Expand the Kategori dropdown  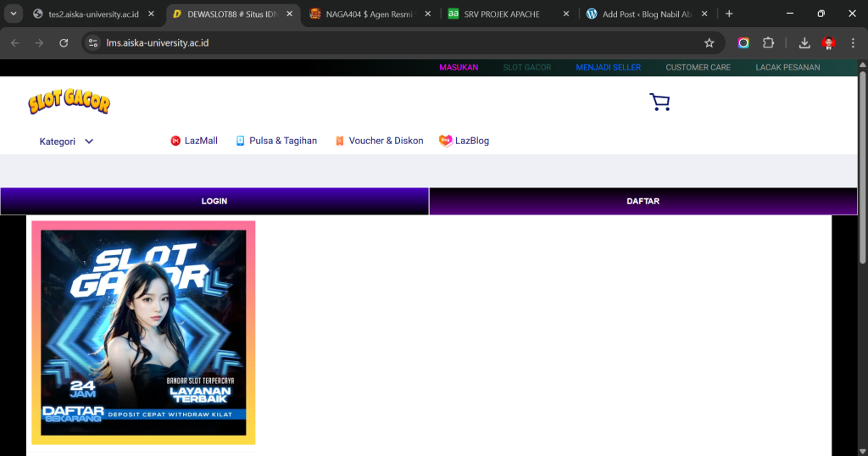pos(66,142)
